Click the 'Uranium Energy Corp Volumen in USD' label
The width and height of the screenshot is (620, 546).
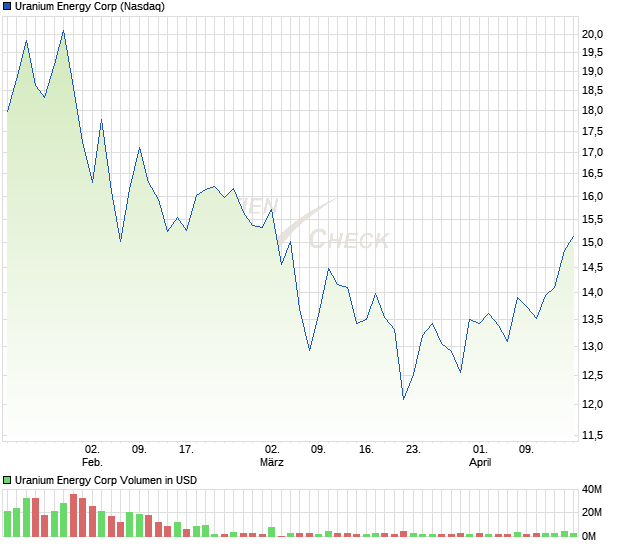[x=106, y=480]
